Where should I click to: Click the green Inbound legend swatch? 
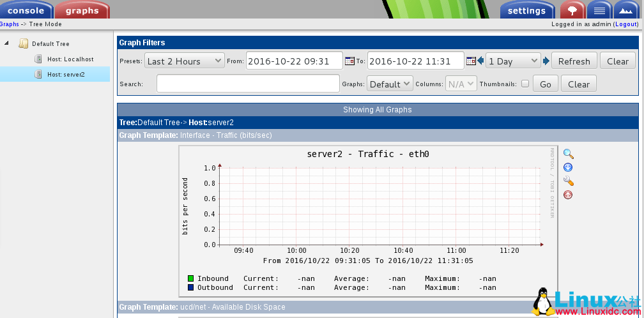[x=190, y=278]
